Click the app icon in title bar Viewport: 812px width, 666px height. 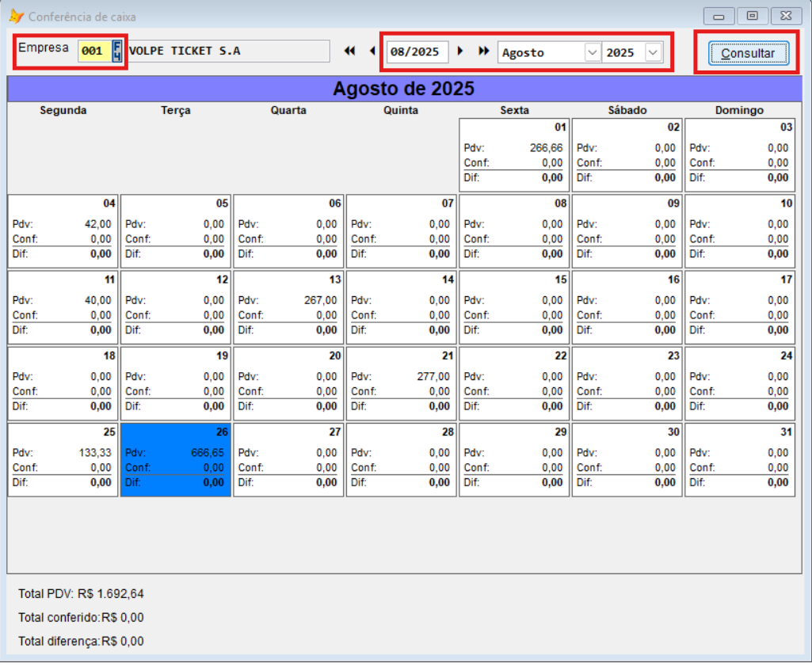point(16,16)
